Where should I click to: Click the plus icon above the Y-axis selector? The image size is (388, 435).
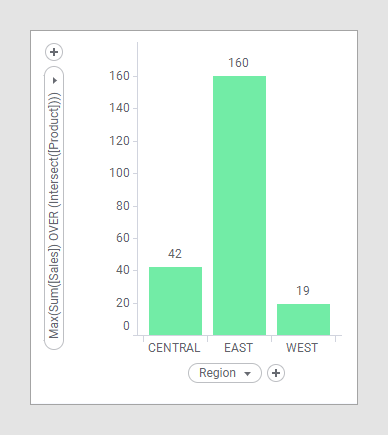pyautogui.click(x=54, y=52)
